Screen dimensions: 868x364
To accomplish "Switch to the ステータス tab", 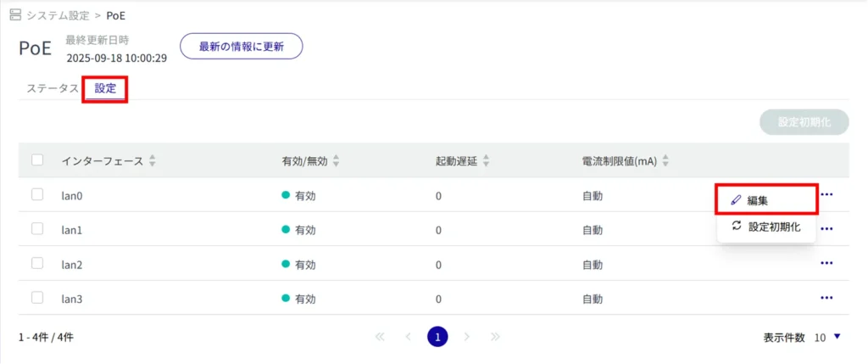I will 52,88.
